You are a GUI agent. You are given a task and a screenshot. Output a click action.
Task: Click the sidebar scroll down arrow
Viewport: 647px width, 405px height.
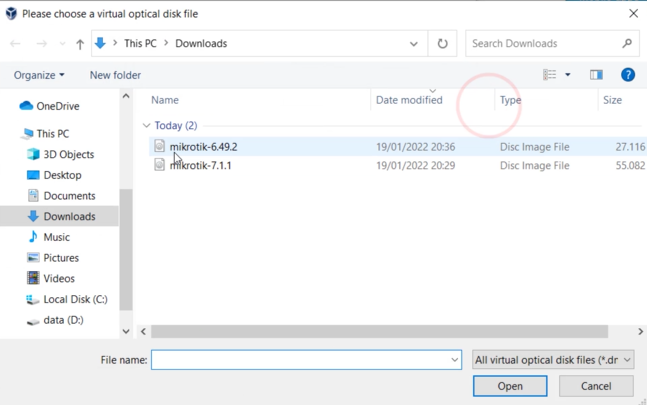coord(126,331)
